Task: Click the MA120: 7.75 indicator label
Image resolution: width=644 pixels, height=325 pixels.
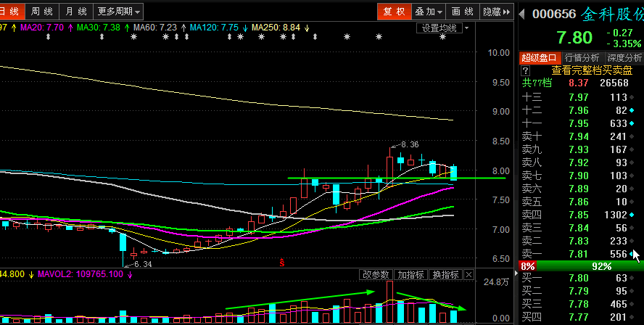Action: pos(215,28)
